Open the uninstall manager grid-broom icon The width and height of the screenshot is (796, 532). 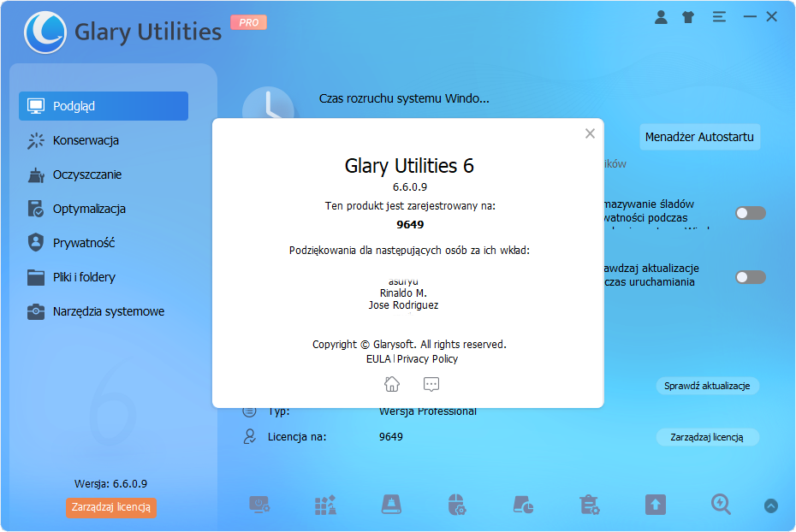[325, 505]
